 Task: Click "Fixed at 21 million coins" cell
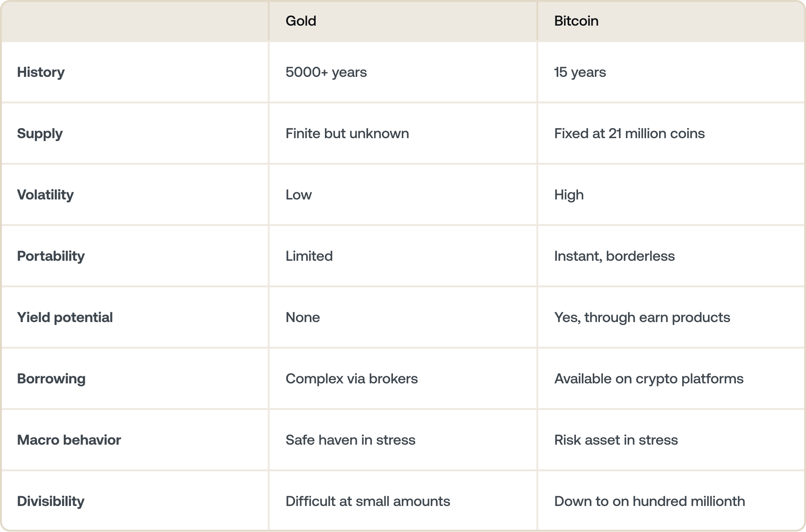(x=629, y=134)
